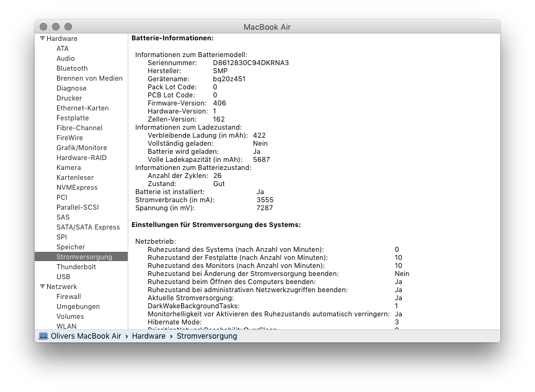The height and width of the screenshot is (392, 535).
Task: Click the Hardware category label
Action: coord(62,38)
